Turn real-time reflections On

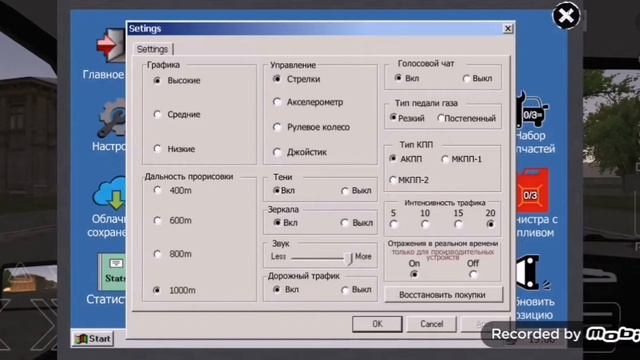(414, 274)
